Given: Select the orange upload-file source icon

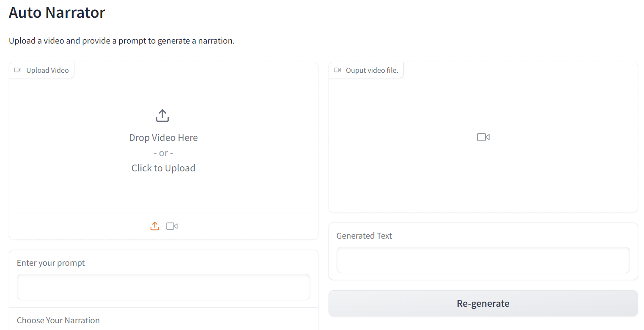Looking at the screenshot, I should 155,226.
